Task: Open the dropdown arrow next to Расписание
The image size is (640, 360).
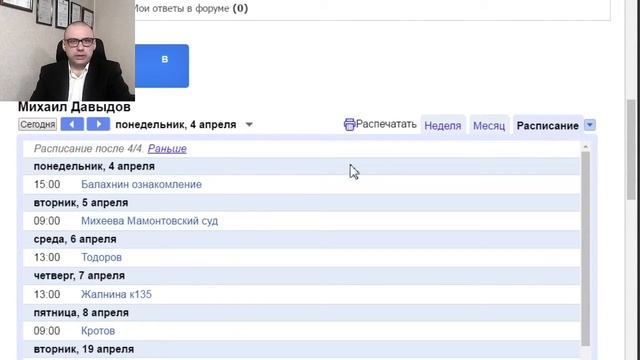Action: click(590, 125)
